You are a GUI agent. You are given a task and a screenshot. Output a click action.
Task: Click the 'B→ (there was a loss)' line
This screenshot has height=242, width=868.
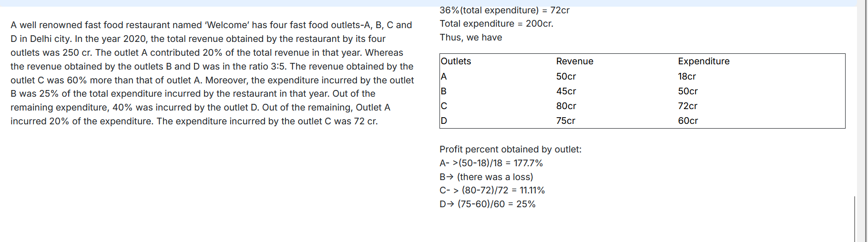pyautogui.click(x=486, y=177)
